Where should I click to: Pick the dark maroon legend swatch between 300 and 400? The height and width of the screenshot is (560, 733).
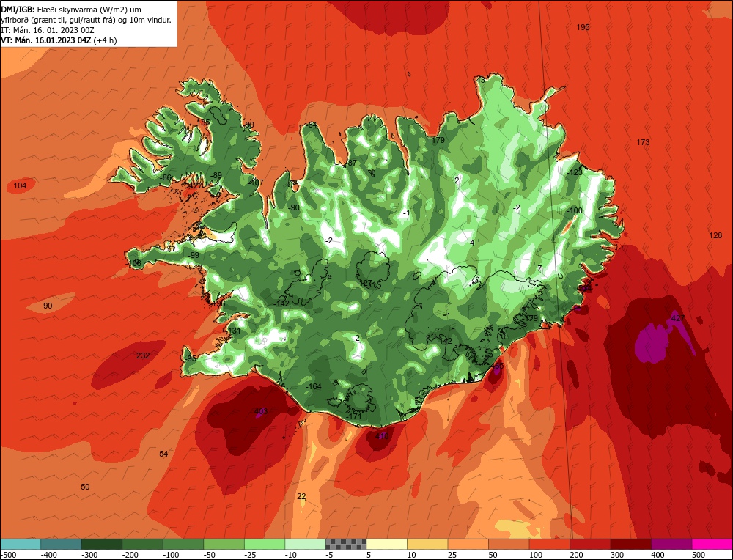pos(631,544)
